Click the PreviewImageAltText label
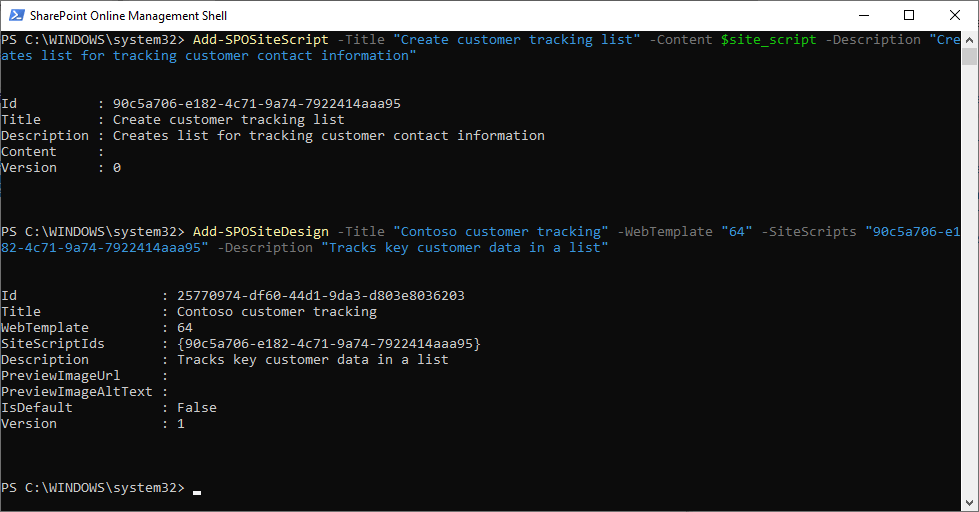Screen dimensions: 979x512 [x=77, y=392]
